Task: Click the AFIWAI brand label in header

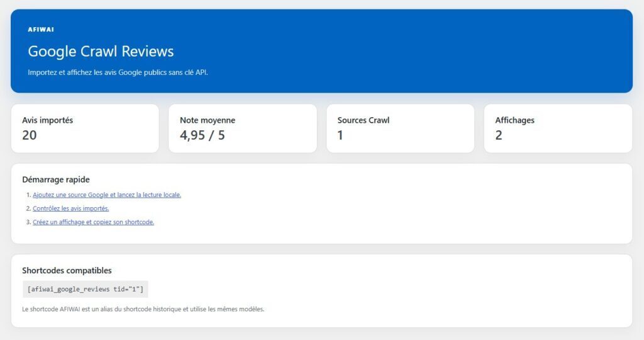Action: click(x=41, y=30)
